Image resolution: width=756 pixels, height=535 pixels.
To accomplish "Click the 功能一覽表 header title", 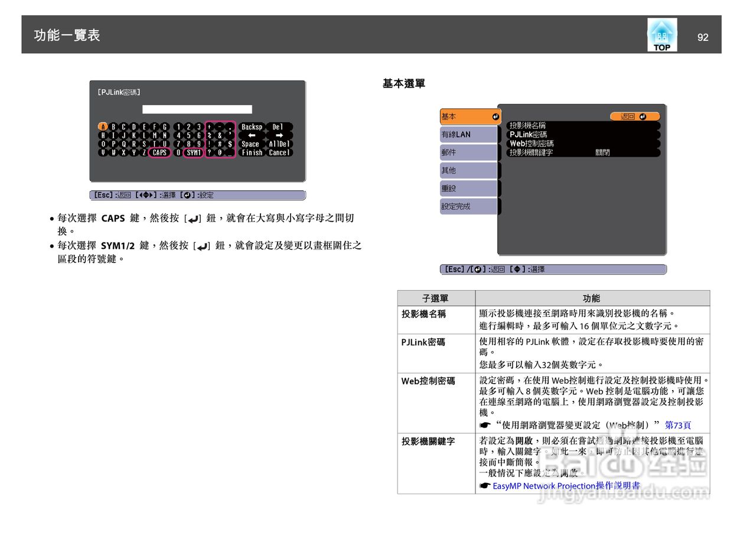I will (67, 35).
